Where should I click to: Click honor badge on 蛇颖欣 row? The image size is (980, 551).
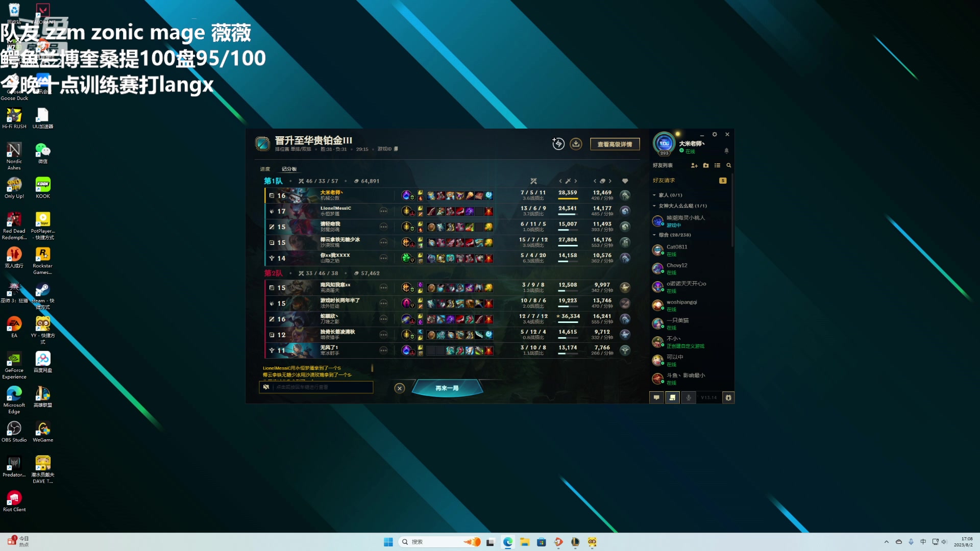[x=625, y=319]
